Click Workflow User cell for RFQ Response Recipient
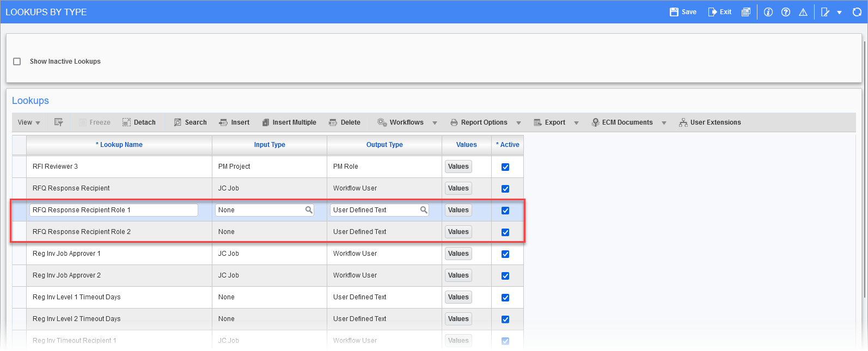Viewport: 868px width, 351px height. coord(384,188)
